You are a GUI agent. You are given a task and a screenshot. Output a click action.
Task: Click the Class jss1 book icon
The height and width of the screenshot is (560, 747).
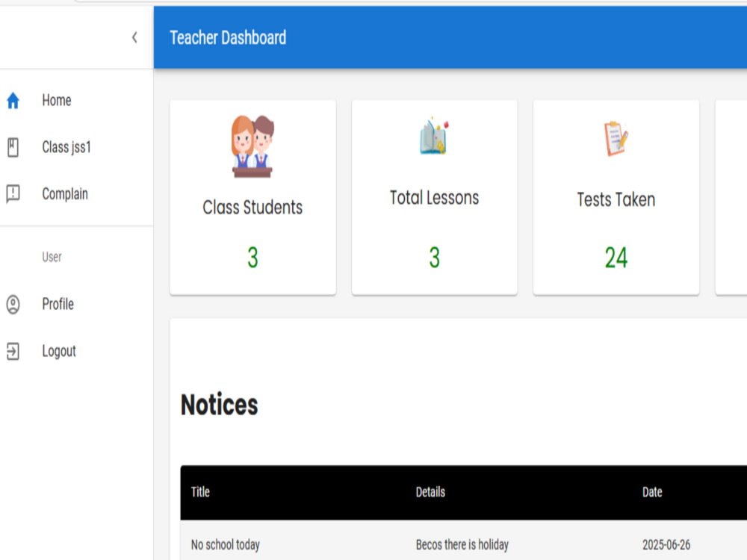[13, 147]
